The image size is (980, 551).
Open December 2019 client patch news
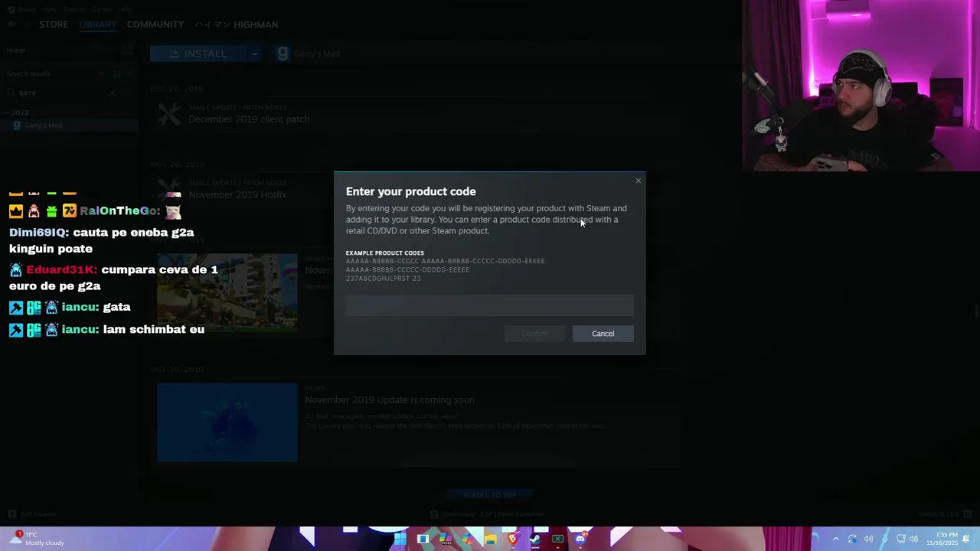pyautogui.click(x=249, y=119)
